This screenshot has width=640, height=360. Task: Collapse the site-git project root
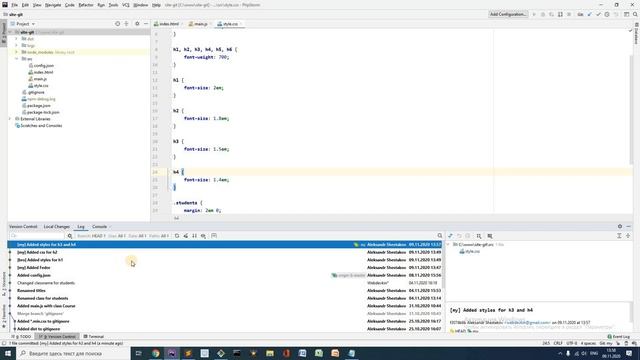point(10,32)
